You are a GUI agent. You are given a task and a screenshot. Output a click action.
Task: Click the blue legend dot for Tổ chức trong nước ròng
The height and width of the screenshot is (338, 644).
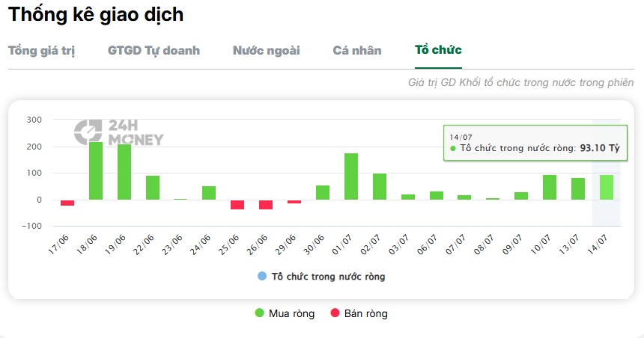coord(262,276)
